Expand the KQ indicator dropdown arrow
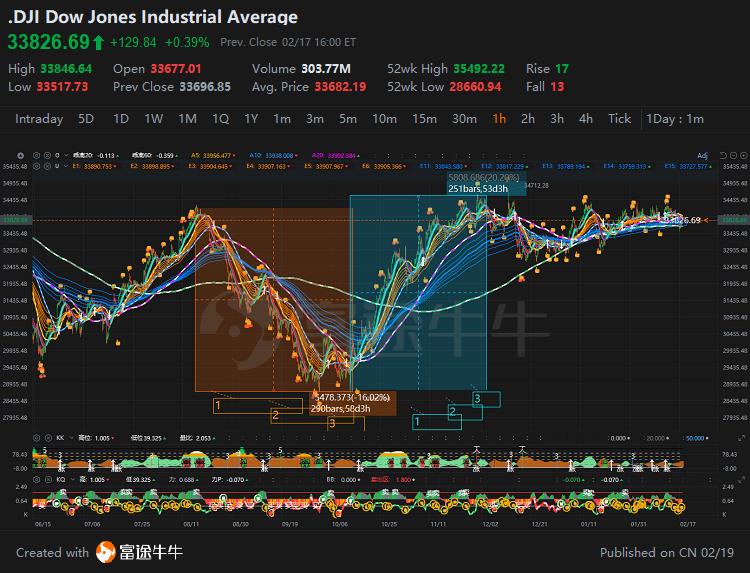 click(72, 479)
